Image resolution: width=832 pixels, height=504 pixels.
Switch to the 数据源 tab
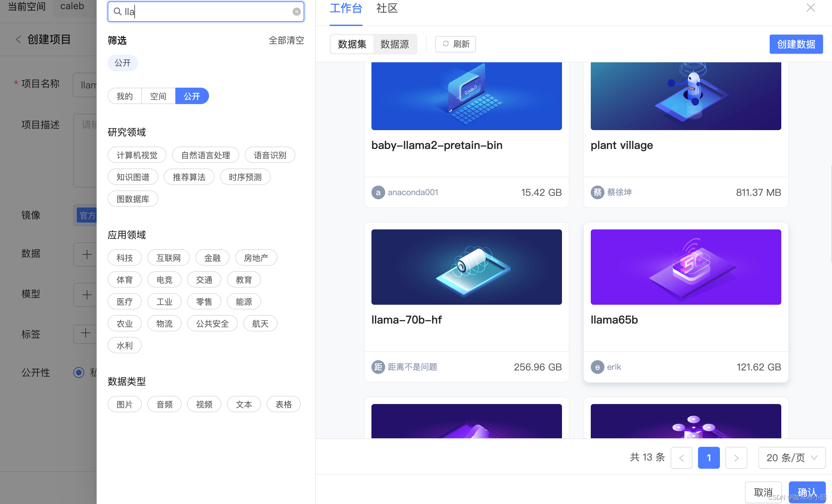(394, 44)
